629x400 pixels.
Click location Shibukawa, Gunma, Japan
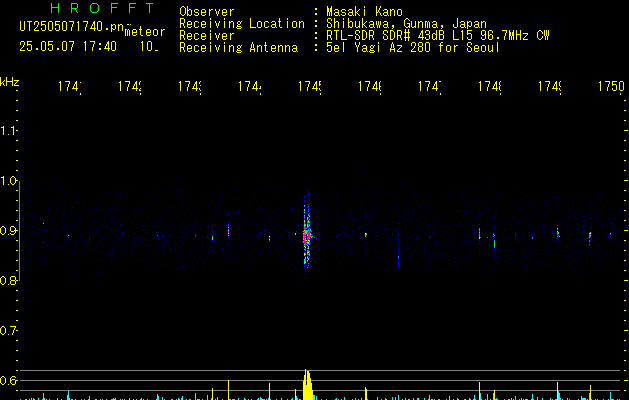click(406, 24)
